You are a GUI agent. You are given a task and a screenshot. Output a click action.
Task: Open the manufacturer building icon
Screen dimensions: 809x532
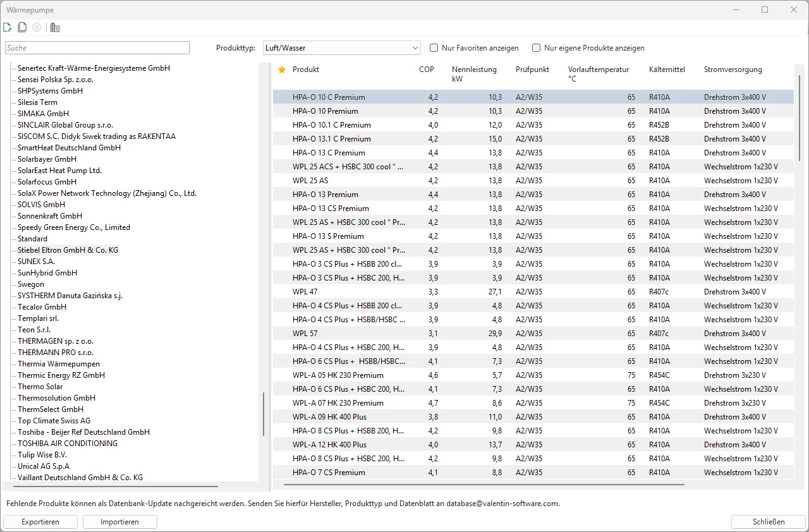[54, 27]
